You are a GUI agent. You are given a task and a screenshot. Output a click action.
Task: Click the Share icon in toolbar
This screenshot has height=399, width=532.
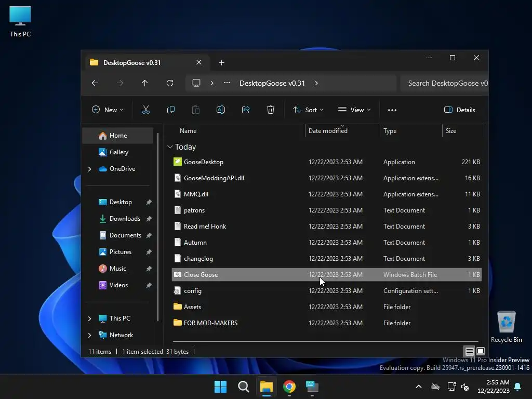coord(246,110)
